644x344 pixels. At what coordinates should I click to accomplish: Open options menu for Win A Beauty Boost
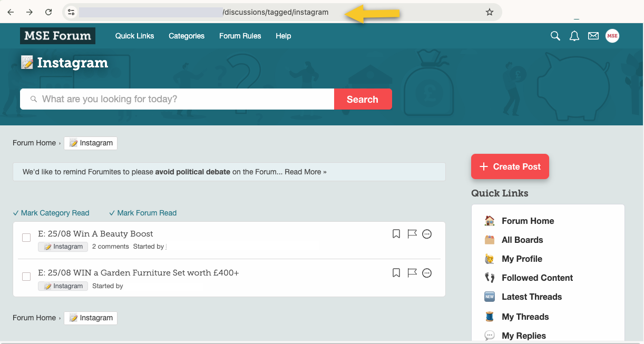pyautogui.click(x=427, y=234)
